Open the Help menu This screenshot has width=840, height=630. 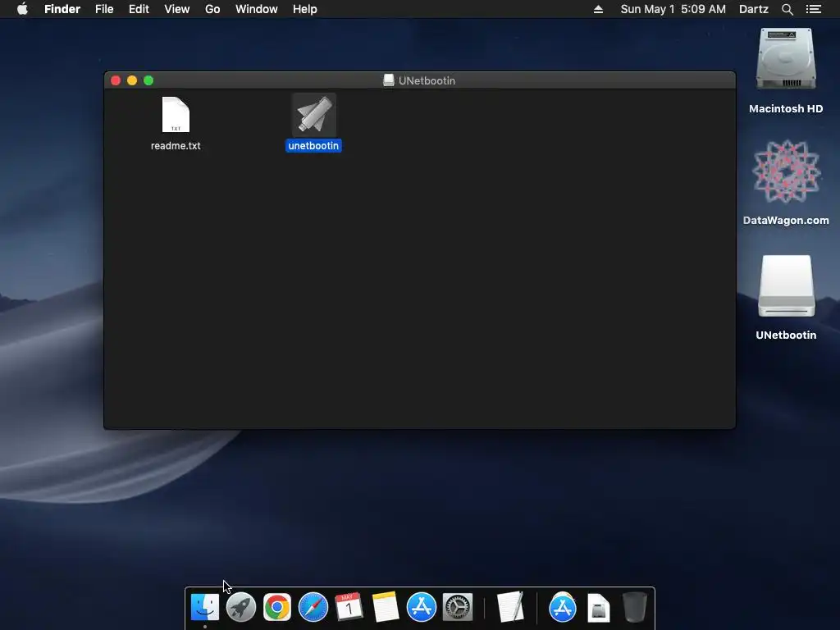click(x=305, y=9)
